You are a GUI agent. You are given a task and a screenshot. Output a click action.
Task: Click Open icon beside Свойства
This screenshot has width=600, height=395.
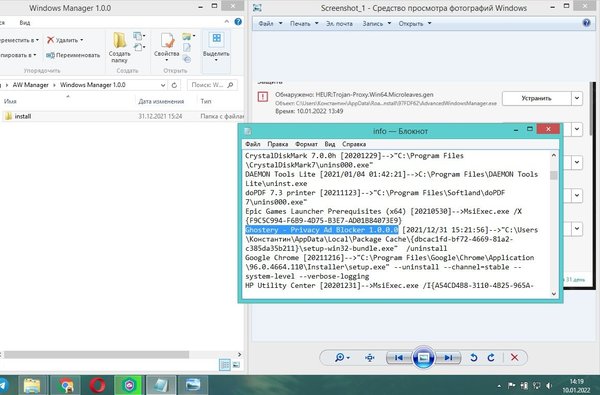click(x=188, y=36)
